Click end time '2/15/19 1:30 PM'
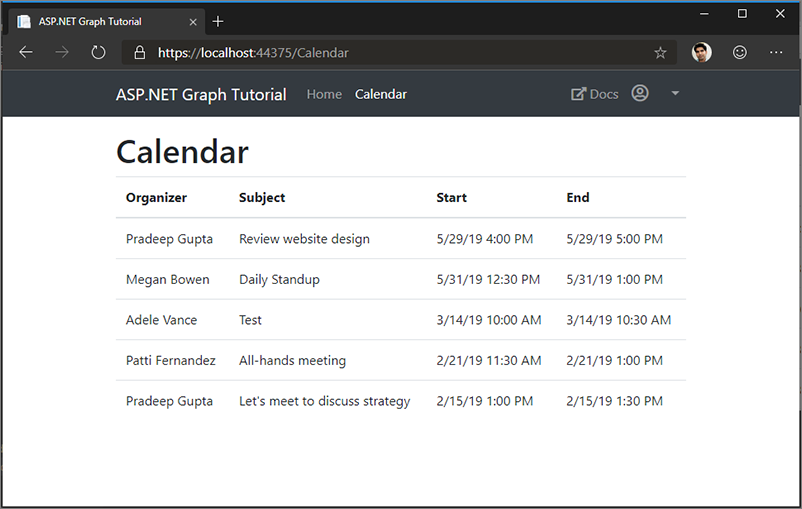Image resolution: width=802 pixels, height=509 pixels. point(614,401)
